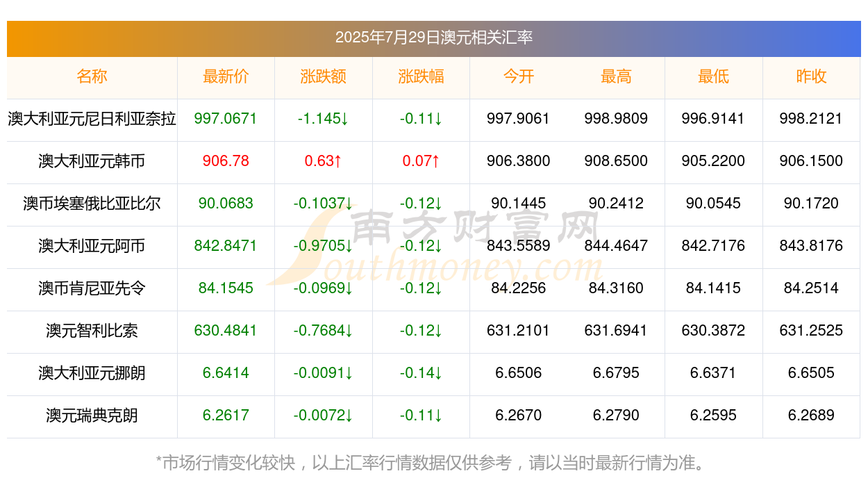
Task: Click row name 澳大利亚元韩币
Action: 92,161
